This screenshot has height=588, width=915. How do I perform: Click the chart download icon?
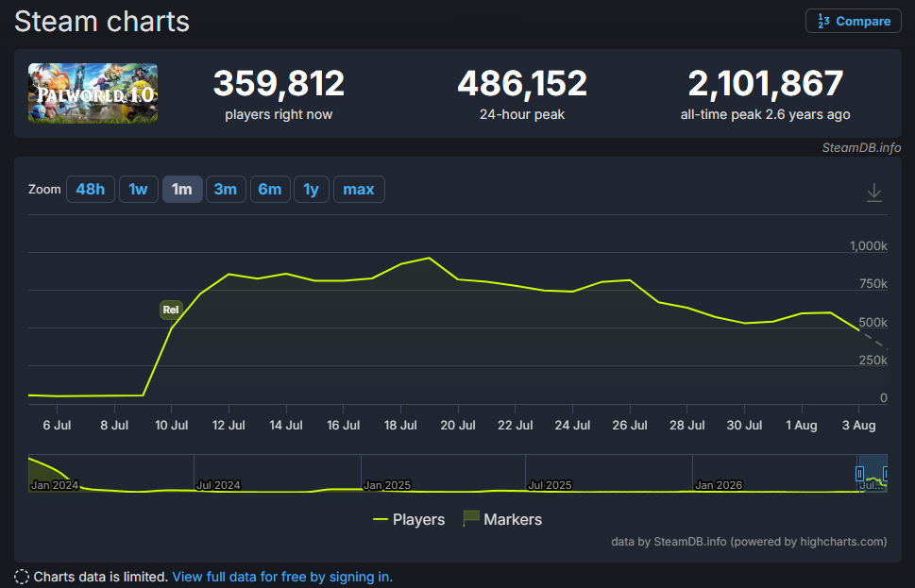[873, 192]
